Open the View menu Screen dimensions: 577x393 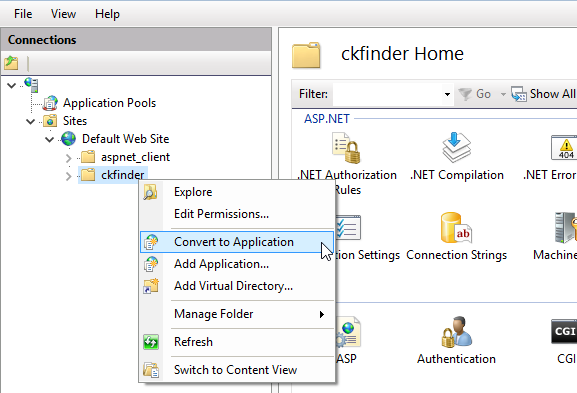click(x=63, y=14)
